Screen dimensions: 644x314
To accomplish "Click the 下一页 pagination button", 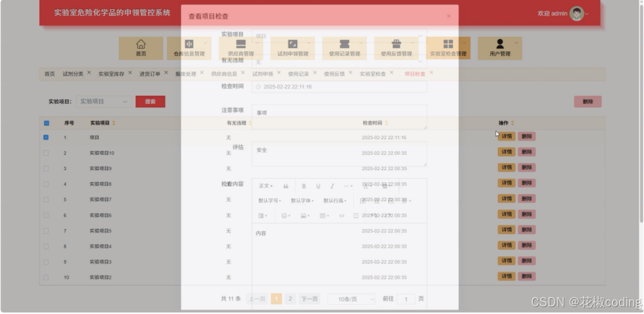I will [309, 299].
